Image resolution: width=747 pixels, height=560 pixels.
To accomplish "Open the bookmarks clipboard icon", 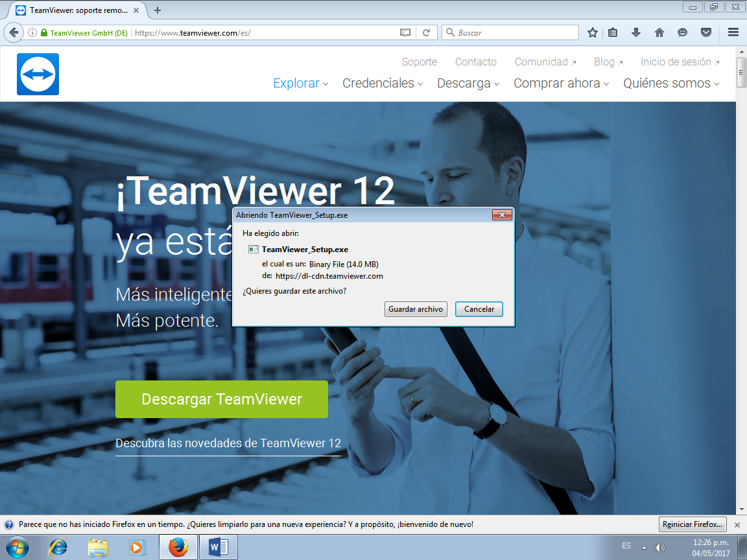I will tap(612, 32).
